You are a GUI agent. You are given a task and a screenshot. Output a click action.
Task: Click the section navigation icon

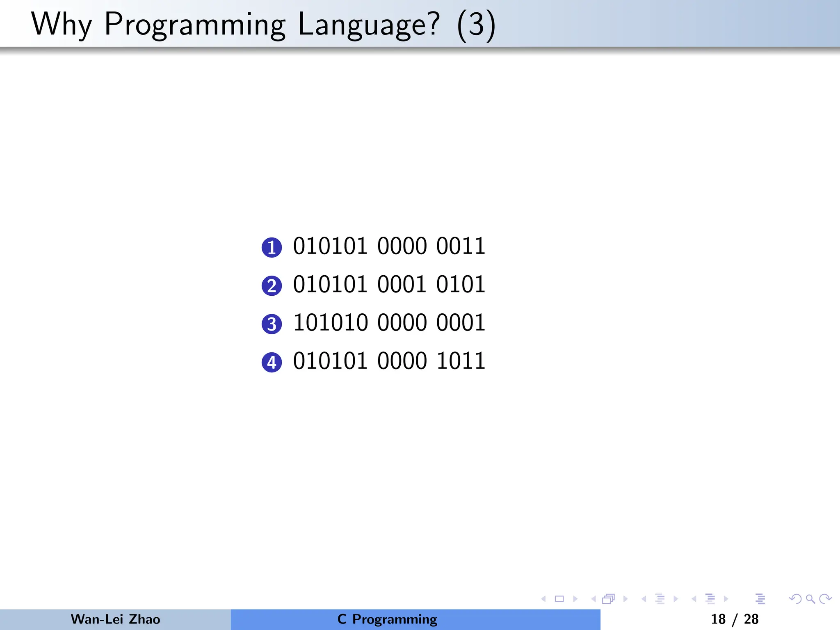pos(710,599)
